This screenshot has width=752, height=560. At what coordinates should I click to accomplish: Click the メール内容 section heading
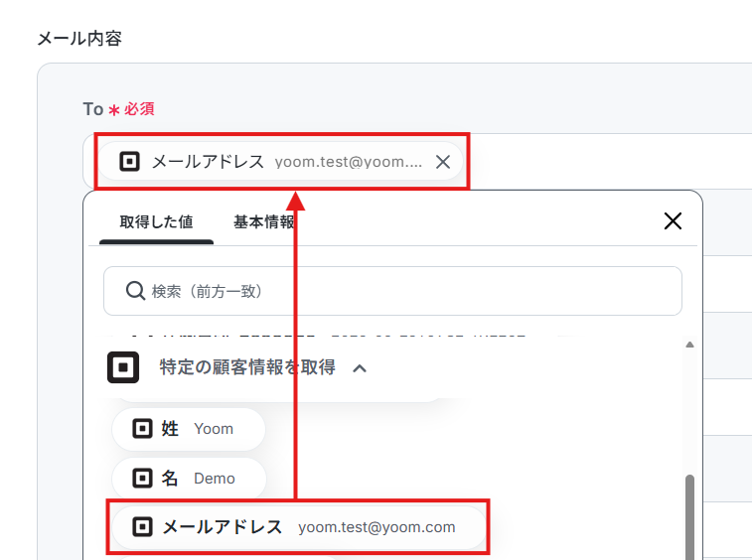coord(79,39)
